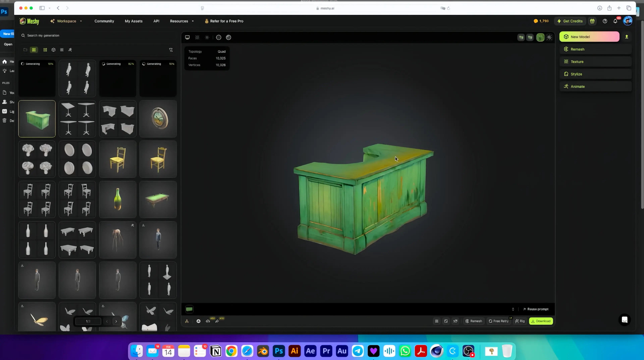Filter generations by animation type
The image size is (644, 360).
[x=70, y=50]
